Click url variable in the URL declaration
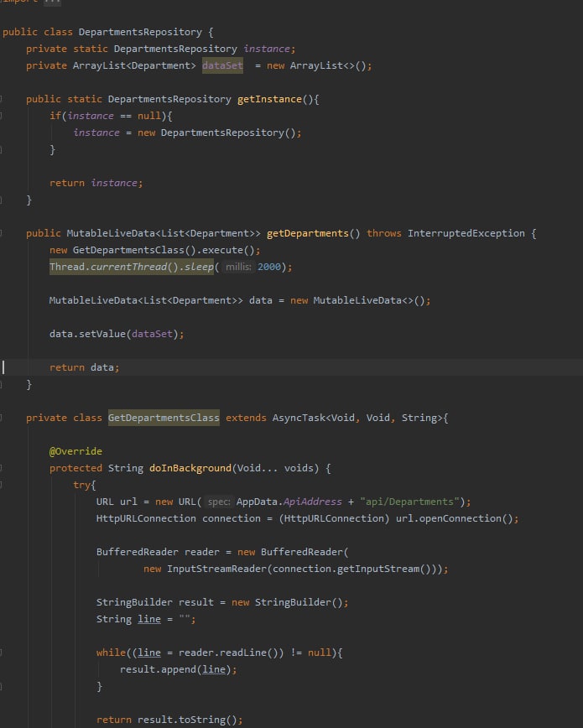This screenshot has height=728, width=583. [x=128, y=502]
